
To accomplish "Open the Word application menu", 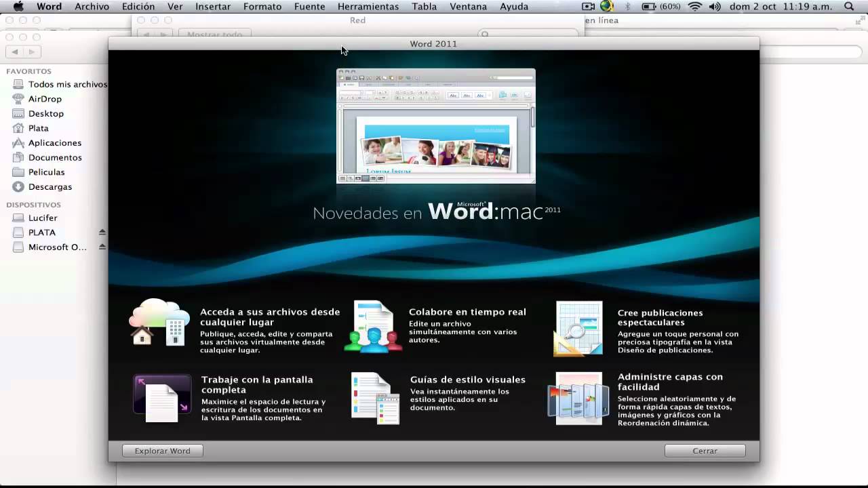I will [x=49, y=6].
